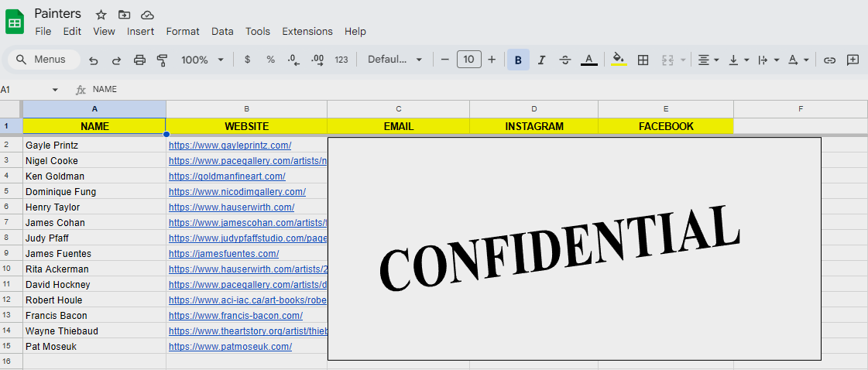
Task: Open the Tools menu
Action: click(x=258, y=32)
